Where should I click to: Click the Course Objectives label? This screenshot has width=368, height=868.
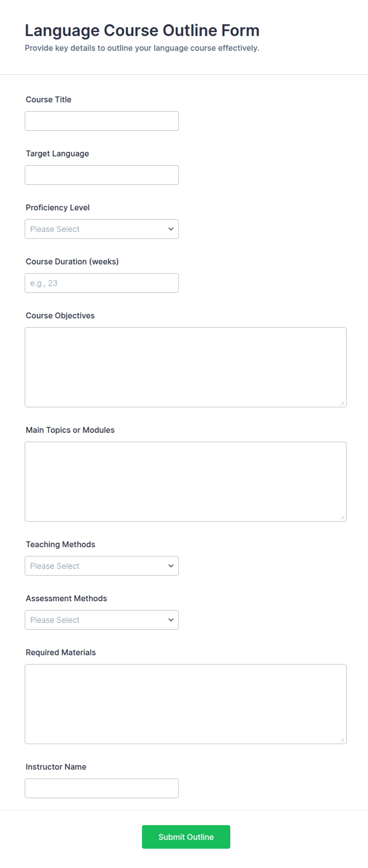60,316
